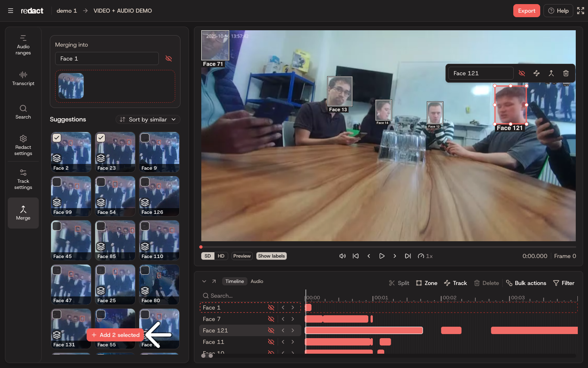
Task: Collapse the timeline panel
Action: [204, 281]
